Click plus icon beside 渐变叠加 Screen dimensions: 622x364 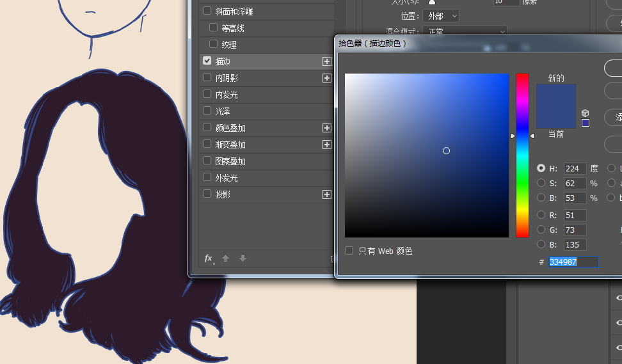[x=326, y=145]
